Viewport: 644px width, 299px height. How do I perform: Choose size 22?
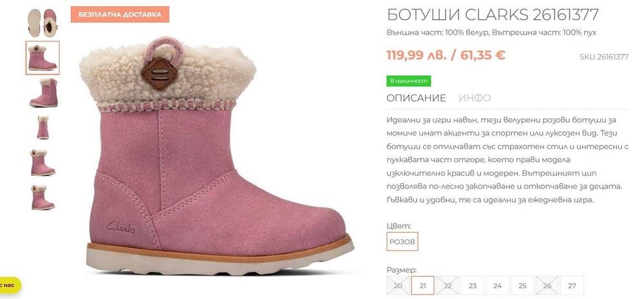point(448,286)
